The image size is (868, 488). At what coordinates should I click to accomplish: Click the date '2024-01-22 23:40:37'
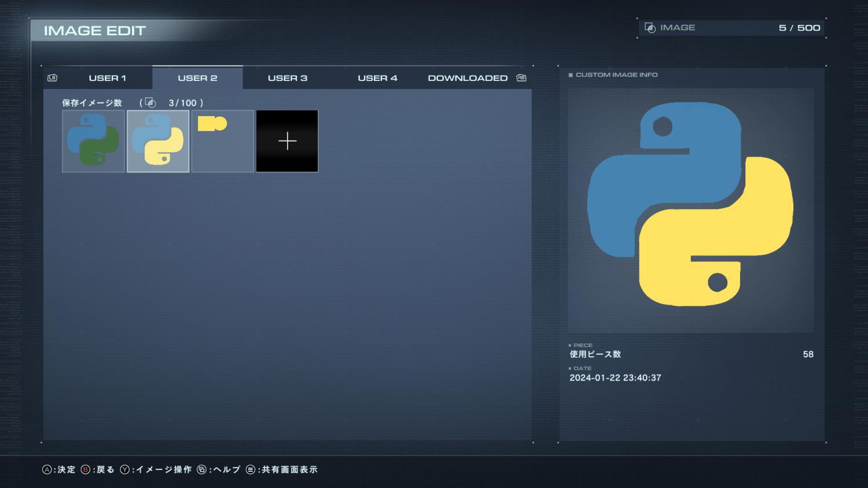(x=615, y=378)
